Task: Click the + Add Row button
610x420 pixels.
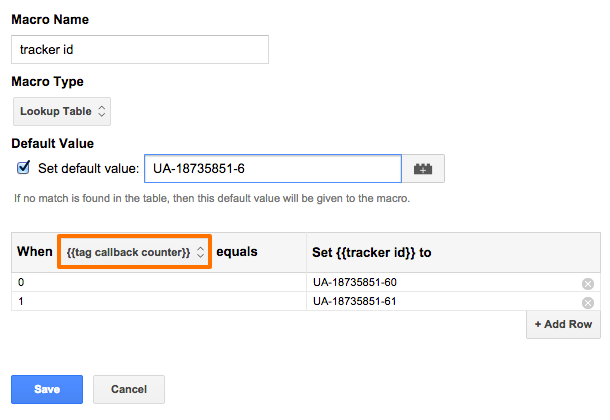Action: (563, 325)
